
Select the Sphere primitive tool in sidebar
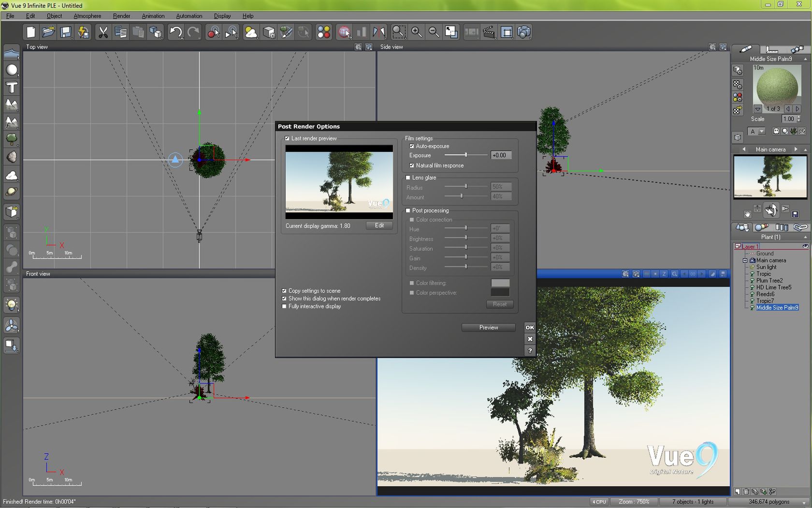click(x=12, y=70)
